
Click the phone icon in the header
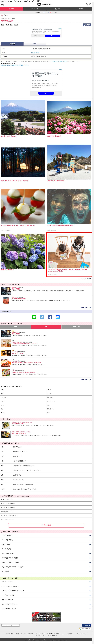point(87,4)
